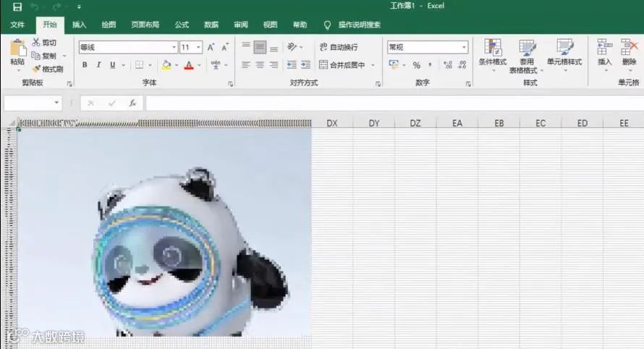
Task: Open the 剪贴板 dialog launcher
Action: 69,83
